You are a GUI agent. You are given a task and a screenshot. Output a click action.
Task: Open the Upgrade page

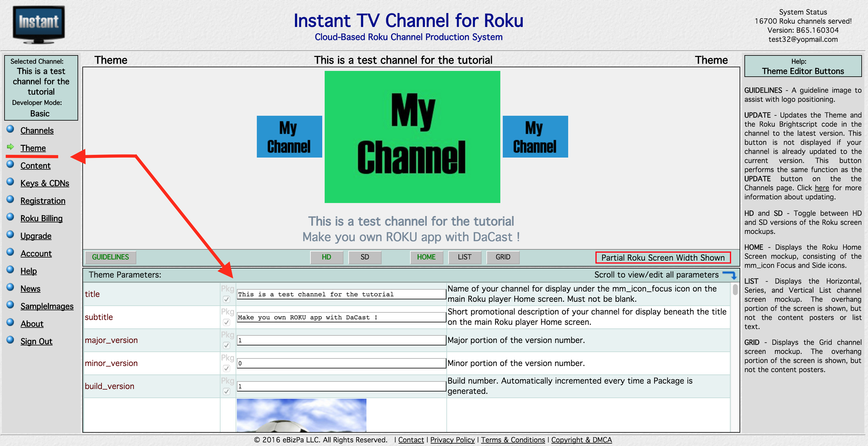pyautogui.click(x=36, y=236)
